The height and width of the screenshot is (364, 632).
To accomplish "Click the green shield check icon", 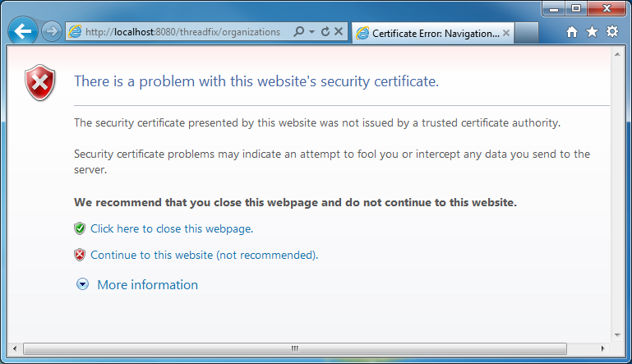I will (x=80, y=228).
